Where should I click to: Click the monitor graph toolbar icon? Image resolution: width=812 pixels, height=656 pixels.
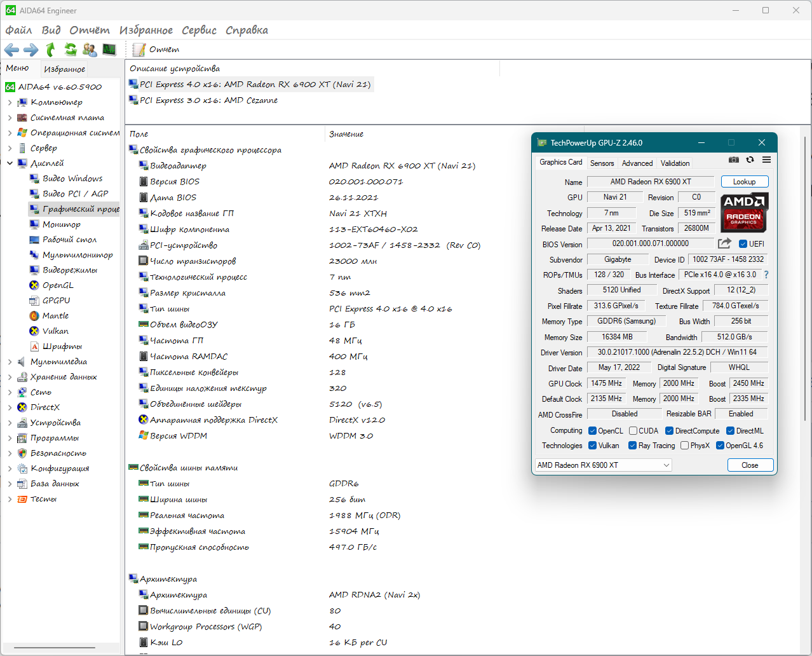pos(109,50)
